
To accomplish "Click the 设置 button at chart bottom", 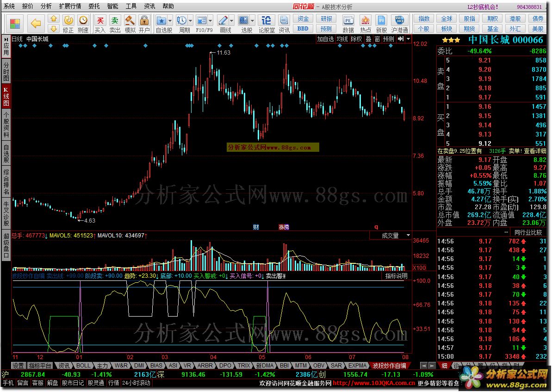I will click(x=19, y=366).
